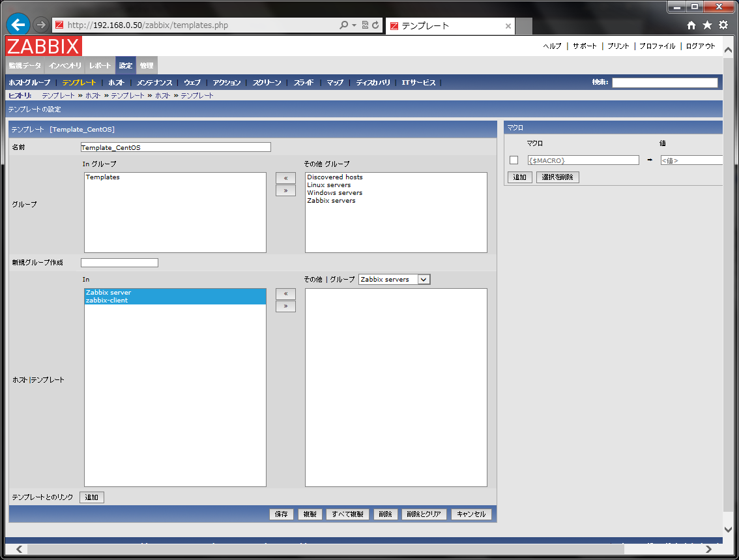The width and height of the screenshot is (739, 560).
Task: Switch to the 設定 main tab
Action: click(126, 66)
